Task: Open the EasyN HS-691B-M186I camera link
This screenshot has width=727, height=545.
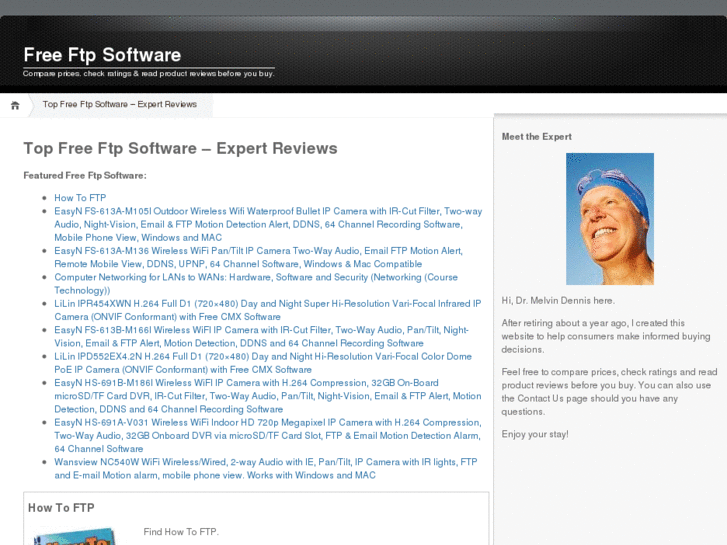Action: tap(268, 396)
